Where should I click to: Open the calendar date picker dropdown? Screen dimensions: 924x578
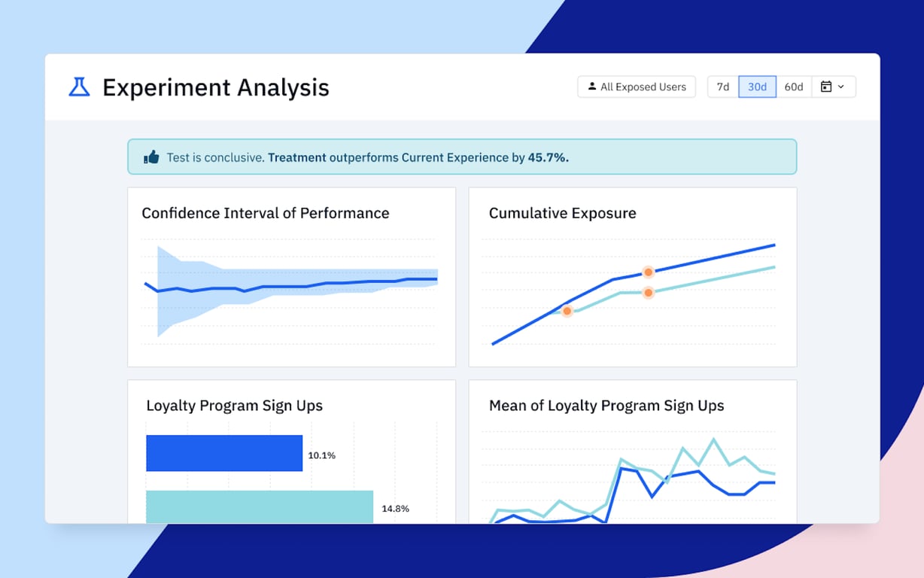[x=833, y=87]
